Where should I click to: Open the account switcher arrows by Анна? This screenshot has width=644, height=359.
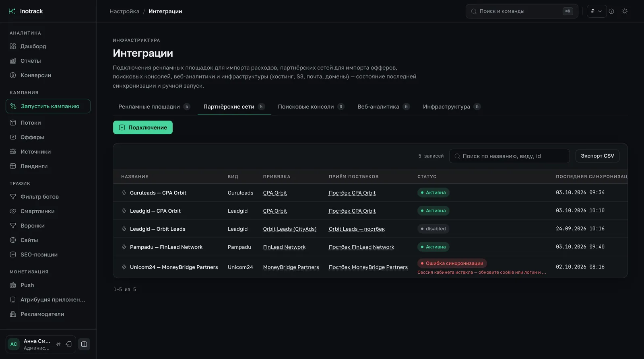tap(58, 344)
